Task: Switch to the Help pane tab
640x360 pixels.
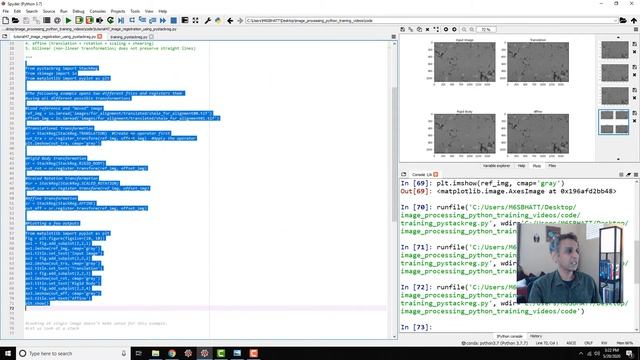Action: (521, 166)
